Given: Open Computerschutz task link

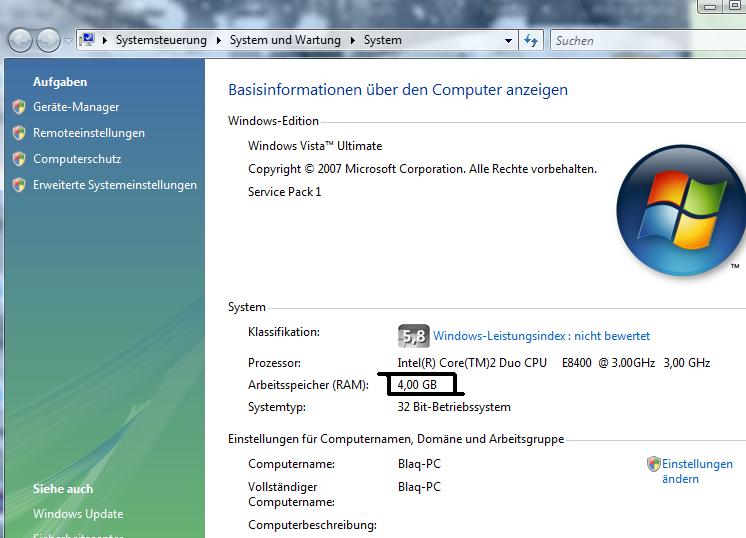Looking at the screenshot, I should pos(77,159).
